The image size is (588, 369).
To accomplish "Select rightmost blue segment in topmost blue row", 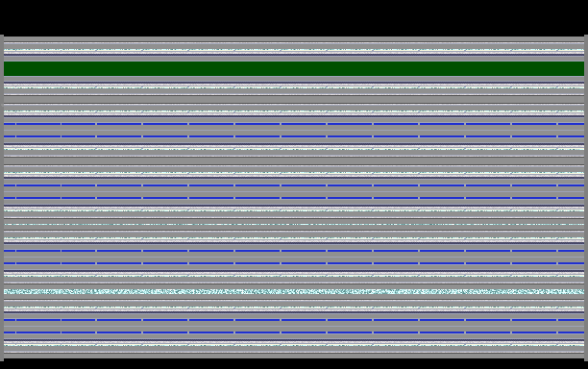I will (571, 124).
